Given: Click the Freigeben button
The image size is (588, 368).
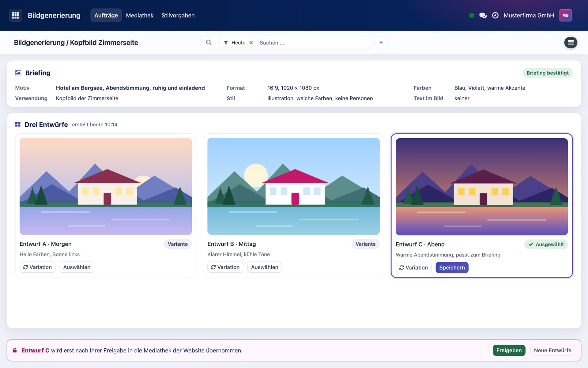Looking at the screenshot, I should [509, 350].
